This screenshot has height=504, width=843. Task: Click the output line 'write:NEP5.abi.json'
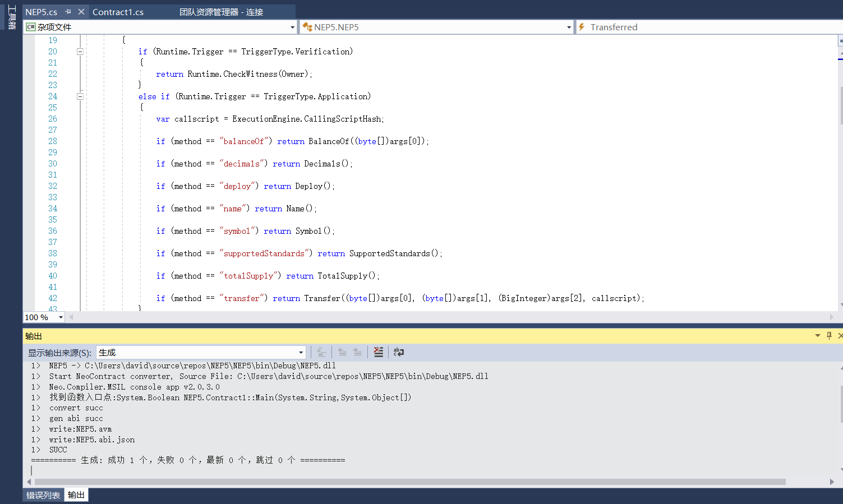click(x=92, y=440)
